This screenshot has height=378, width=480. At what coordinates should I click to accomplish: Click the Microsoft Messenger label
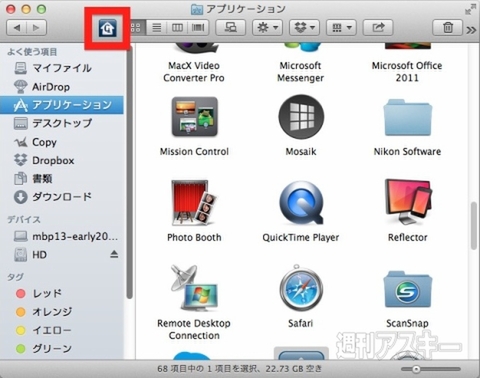(x=301, y=72)
